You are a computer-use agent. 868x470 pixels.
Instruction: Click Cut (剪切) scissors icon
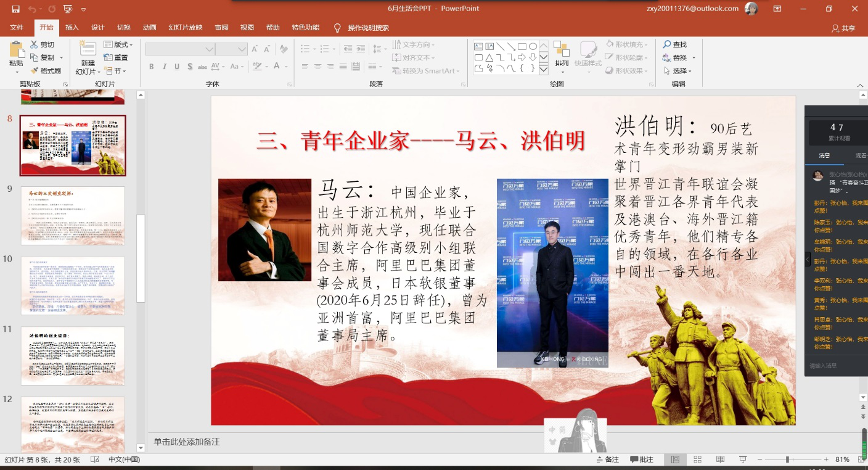tap(34, 44)
